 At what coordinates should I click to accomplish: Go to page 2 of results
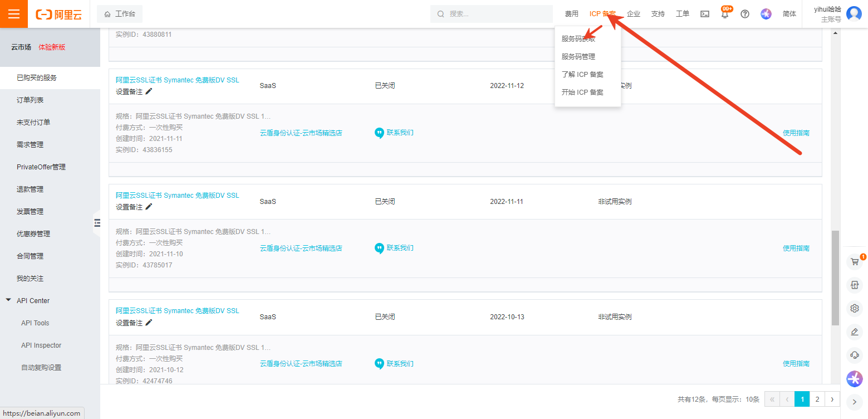(817, 399)
